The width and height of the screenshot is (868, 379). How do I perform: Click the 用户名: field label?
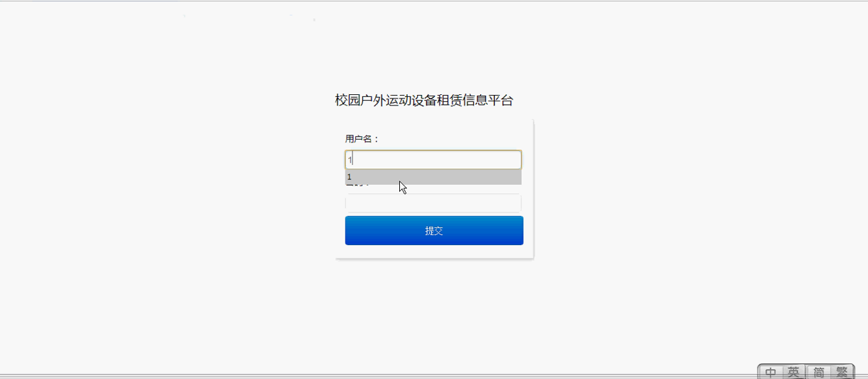coord(362,139)
